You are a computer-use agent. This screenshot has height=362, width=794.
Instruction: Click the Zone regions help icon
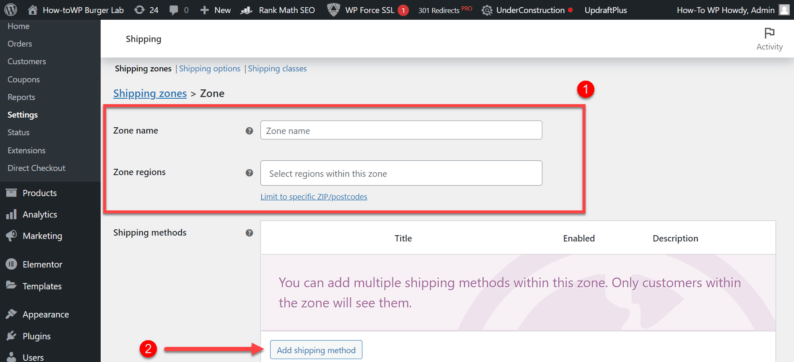tap(249, 173)
